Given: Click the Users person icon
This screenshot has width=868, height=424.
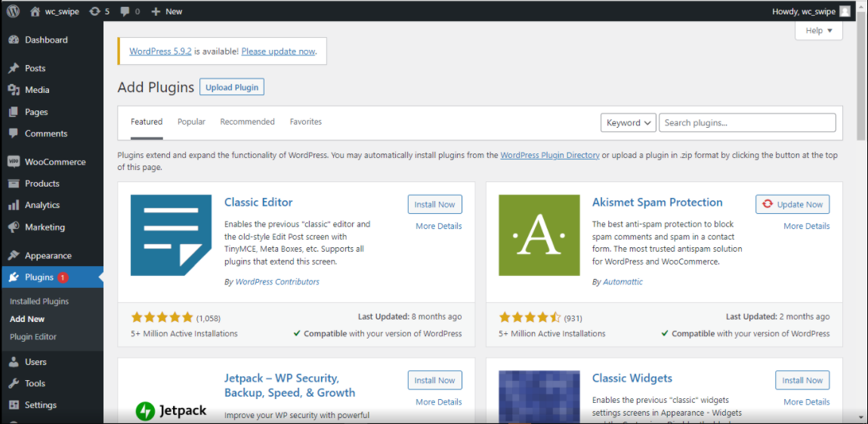Looking at the screenshot, I should pos(14,361).
